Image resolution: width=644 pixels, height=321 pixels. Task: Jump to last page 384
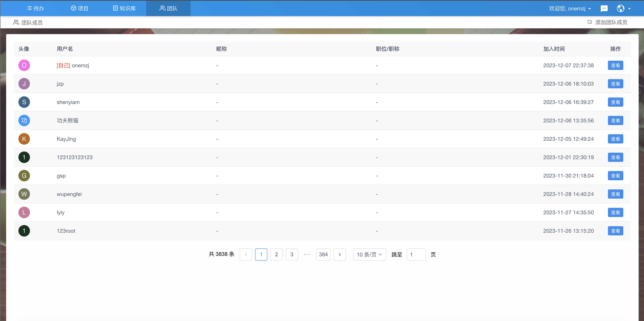tap(323, 255)
